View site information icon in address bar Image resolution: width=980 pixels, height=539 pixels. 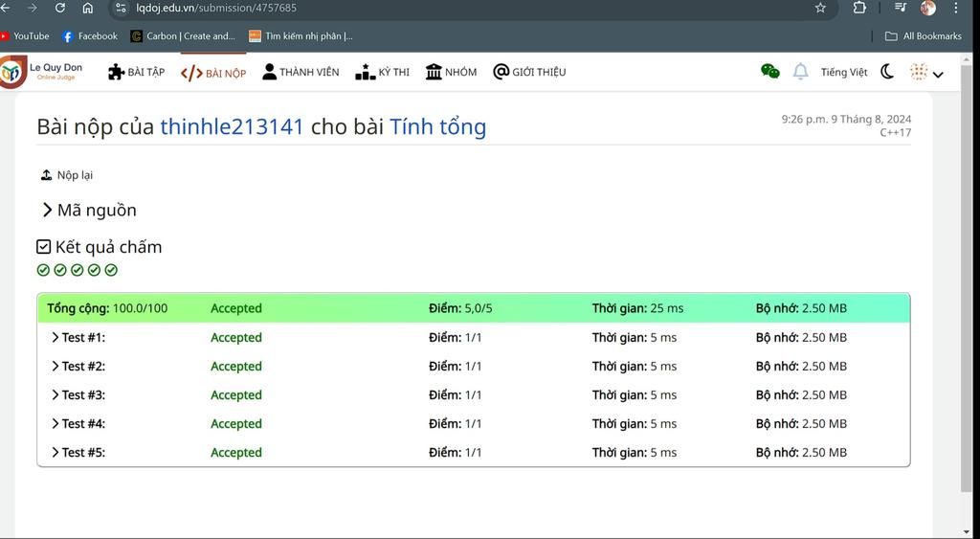click(121, 8)
